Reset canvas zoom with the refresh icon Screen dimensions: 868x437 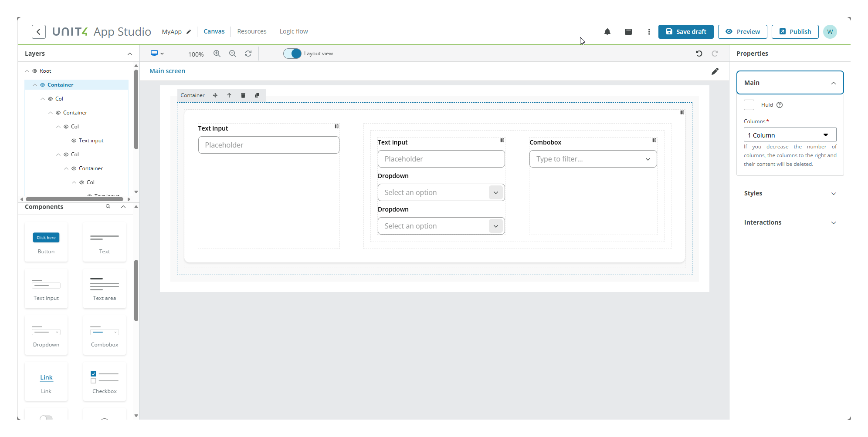tap(248, 54)
